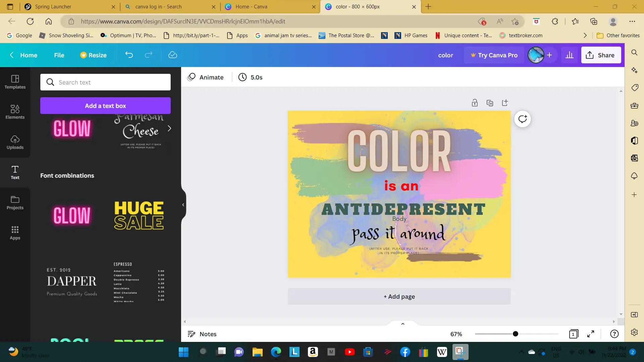Select the ESPRESSO menu font combination
The image size is (644, 362).
click(x=139, y=282)
